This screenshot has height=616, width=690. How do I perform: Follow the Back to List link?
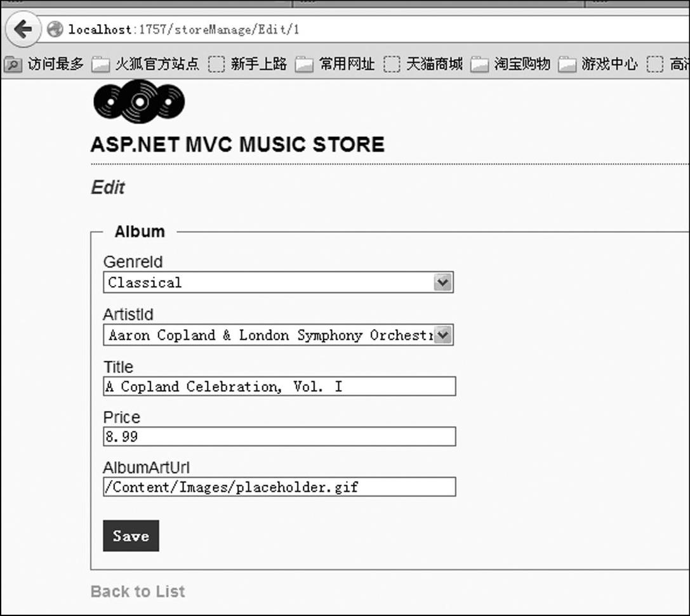(x=138, y=591)
